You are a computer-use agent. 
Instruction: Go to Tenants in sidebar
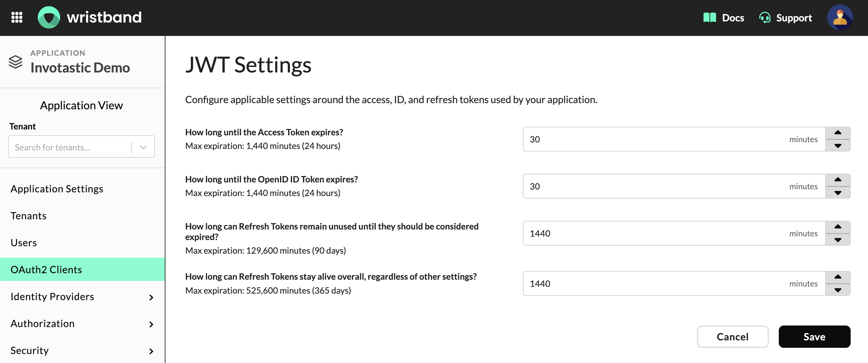pos(82,216)
